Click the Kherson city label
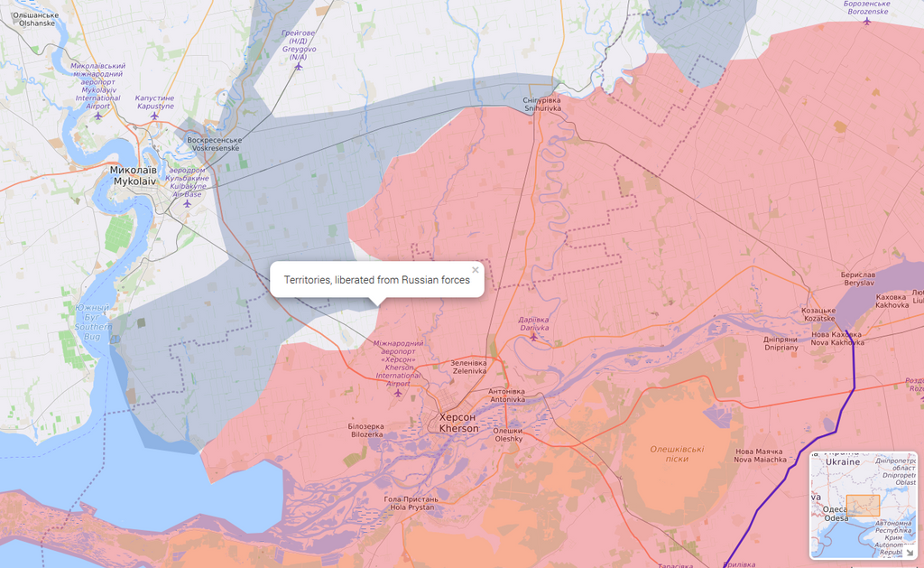The height and width of the screenshot is (568, 924). (x=457, y=423)
